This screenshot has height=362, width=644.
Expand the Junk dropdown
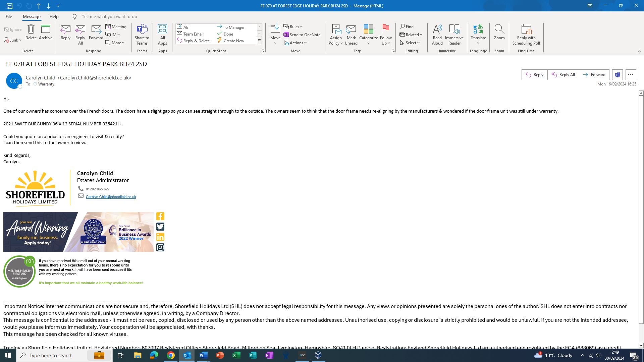13,40
